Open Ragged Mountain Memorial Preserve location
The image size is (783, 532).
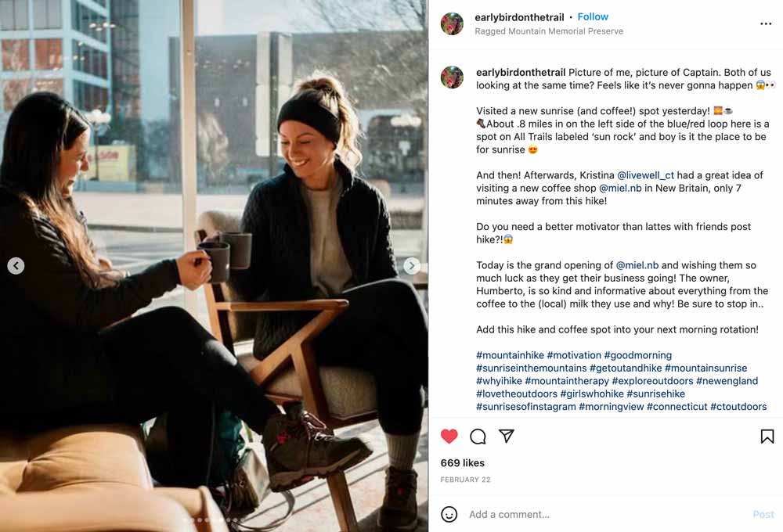549,31
